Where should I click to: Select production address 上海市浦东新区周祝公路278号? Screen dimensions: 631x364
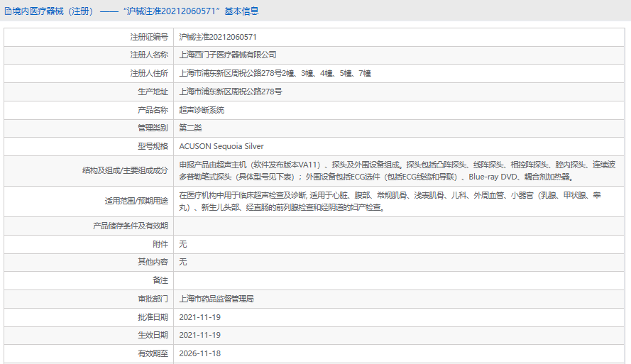click(x=231, y=92)
